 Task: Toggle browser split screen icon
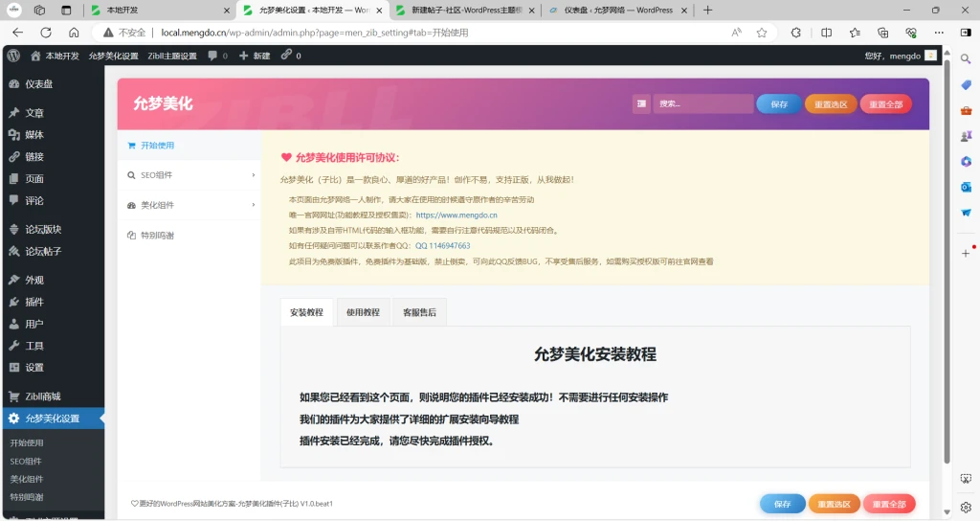coord(826,33)
